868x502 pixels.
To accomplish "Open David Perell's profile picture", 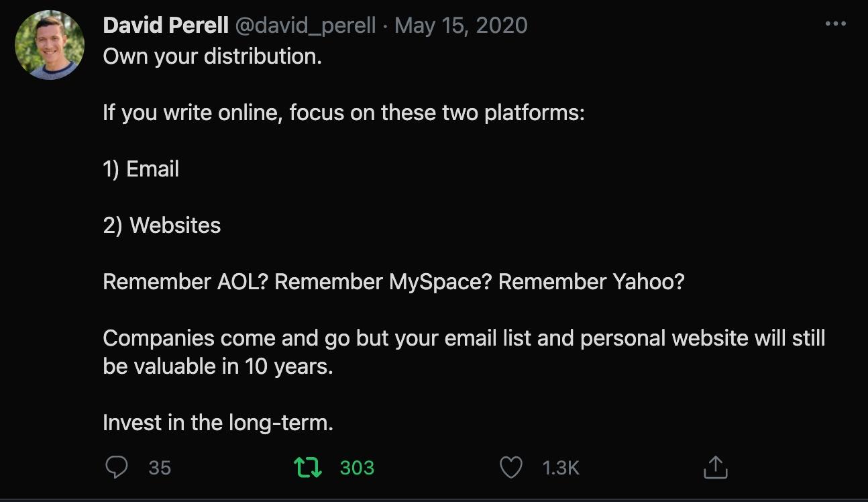I will tap(50, 45).
